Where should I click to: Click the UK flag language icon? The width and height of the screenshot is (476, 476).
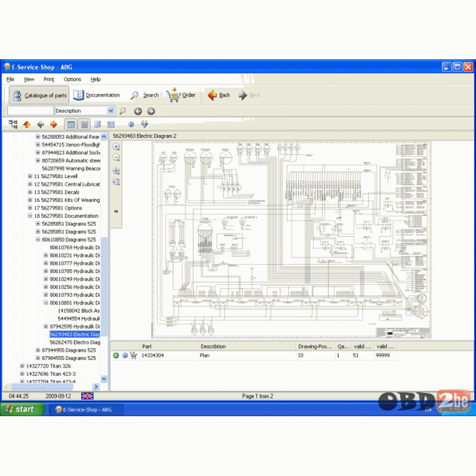point(87,396)
